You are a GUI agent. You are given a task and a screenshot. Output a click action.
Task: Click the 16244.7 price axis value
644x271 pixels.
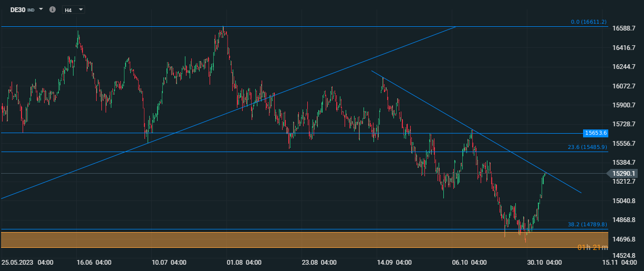pos(624,67)
